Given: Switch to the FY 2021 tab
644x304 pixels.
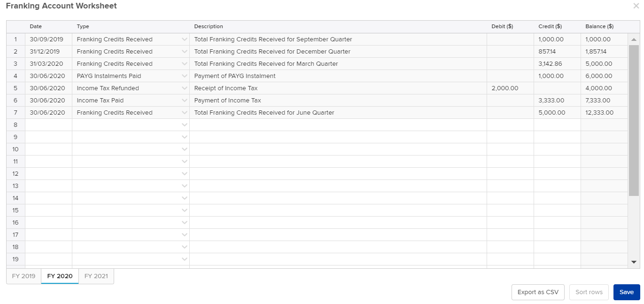Looking at the screenshot, I should [96, 276].
